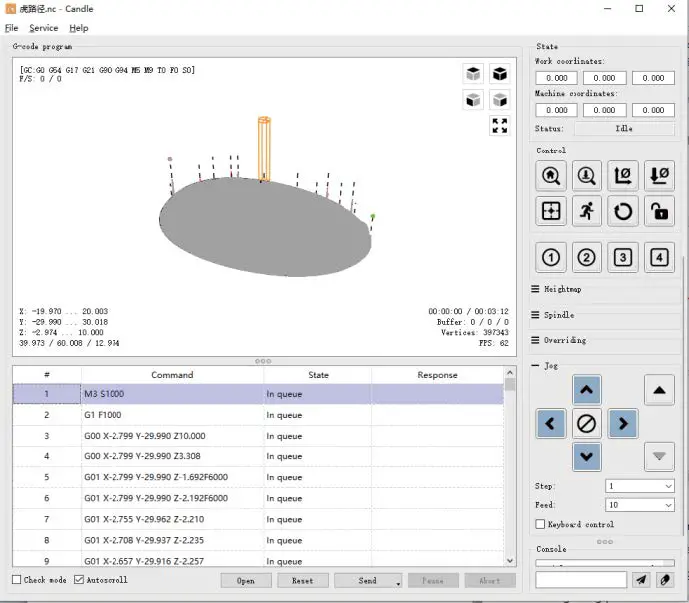Screen dimensions: 689x603
Task: Click the Open button
Action: point(246,580)
